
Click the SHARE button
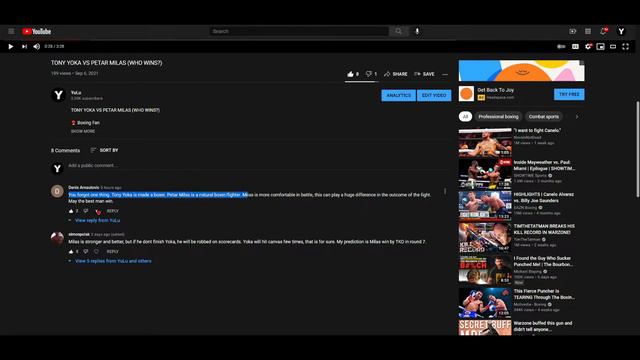point(396,74)
